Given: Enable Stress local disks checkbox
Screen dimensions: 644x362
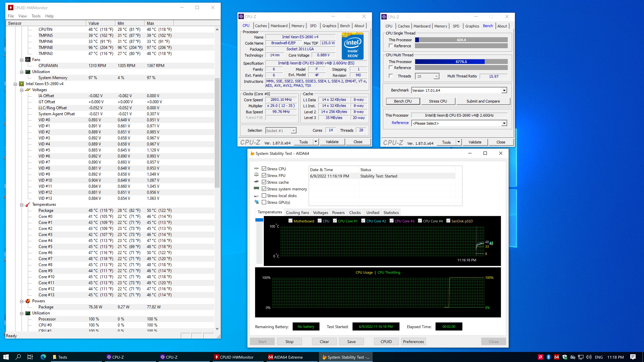Looking at the screenshot, I should pos(264,196).
